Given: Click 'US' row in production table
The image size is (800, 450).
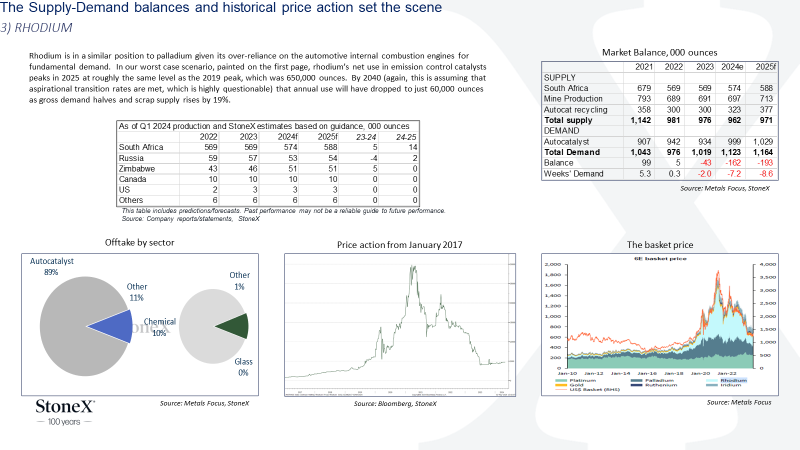Looking at the screenshot, I should 268,190.
